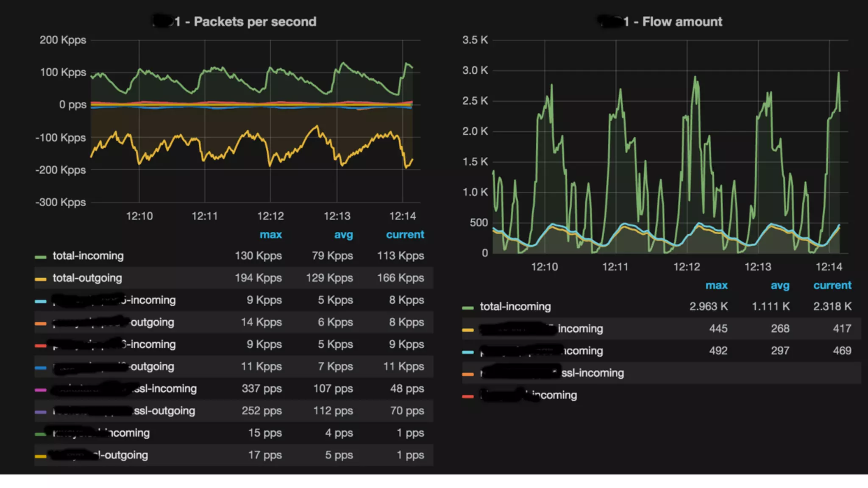868x488 pixels.
Task: Toggle ssl-outgoing series with 252 pps max
Action: coord(164,411)
